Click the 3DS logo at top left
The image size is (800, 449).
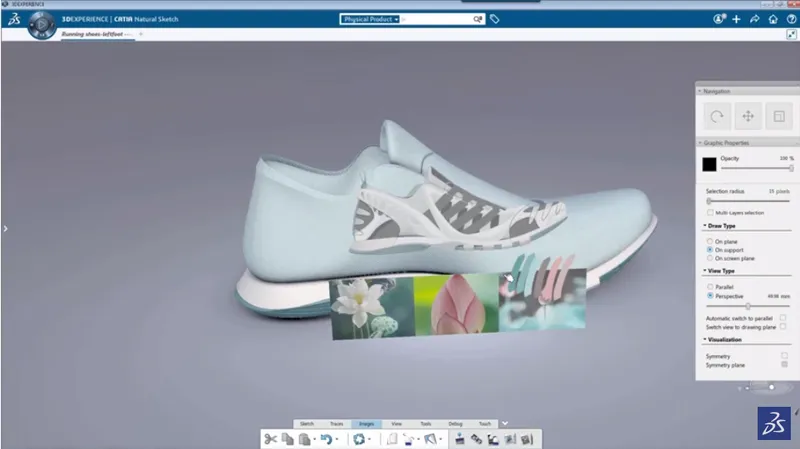click(x=14, y=19)
